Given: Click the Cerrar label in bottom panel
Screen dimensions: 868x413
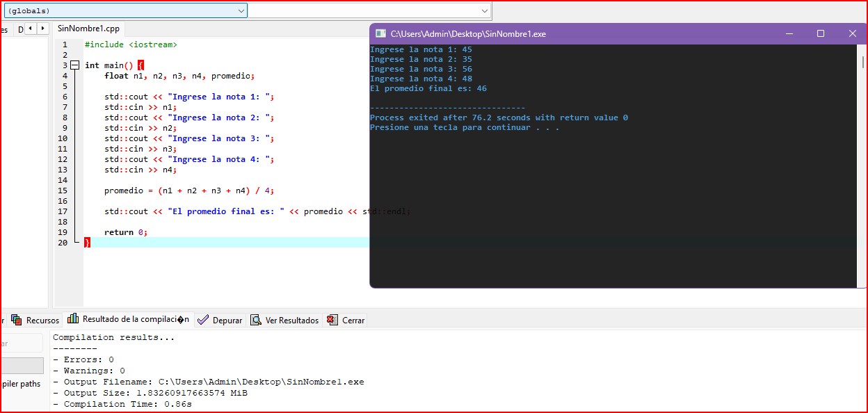Looking at the screenshot, I should 353,321.
